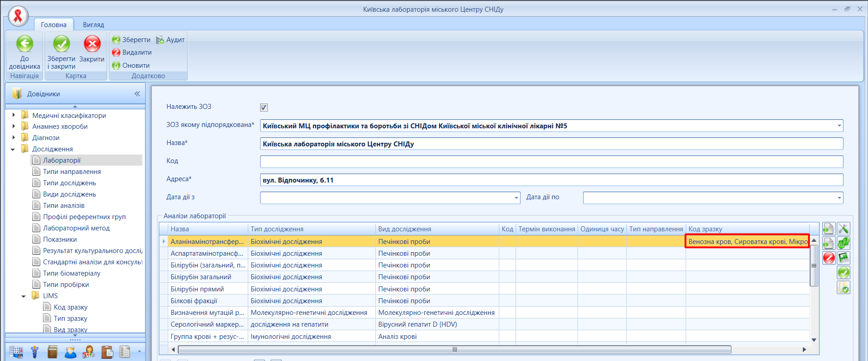
Task: Expand the Діагнози tree folder
Action: 14,138
